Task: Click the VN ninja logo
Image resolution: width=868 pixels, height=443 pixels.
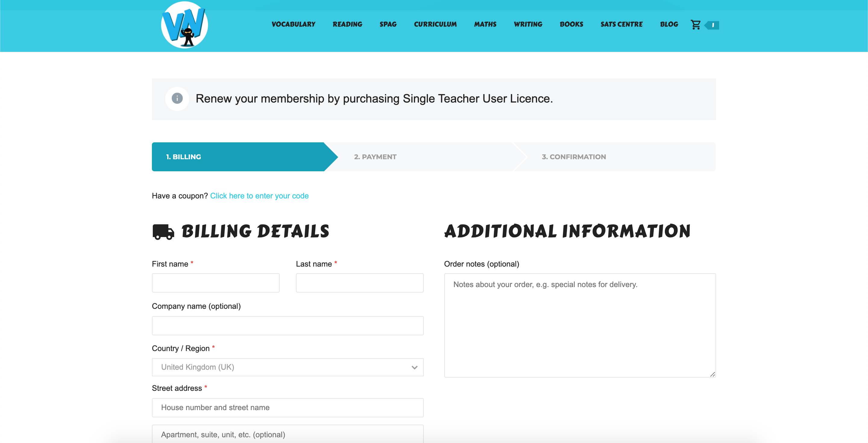Action: (x=184, y=25)
